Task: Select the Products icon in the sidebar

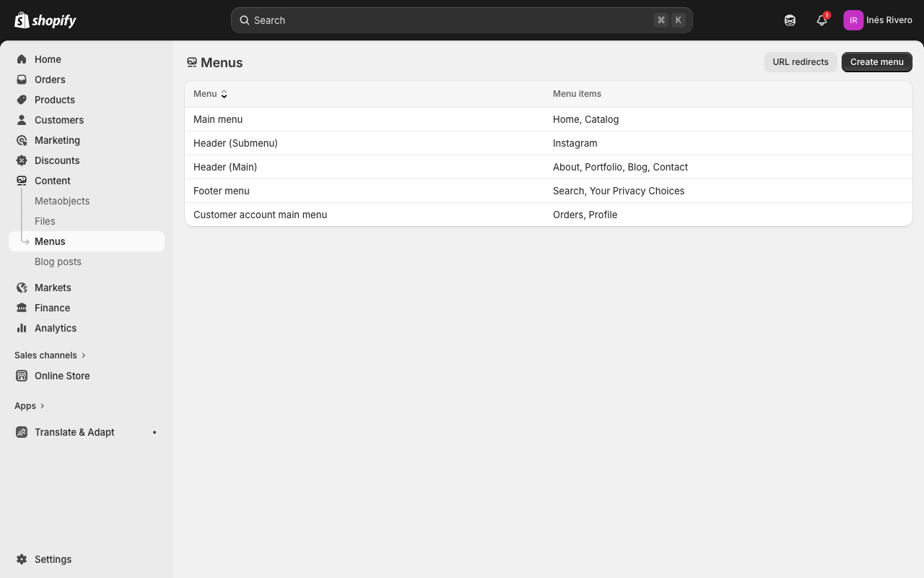Action: [22, 100]
